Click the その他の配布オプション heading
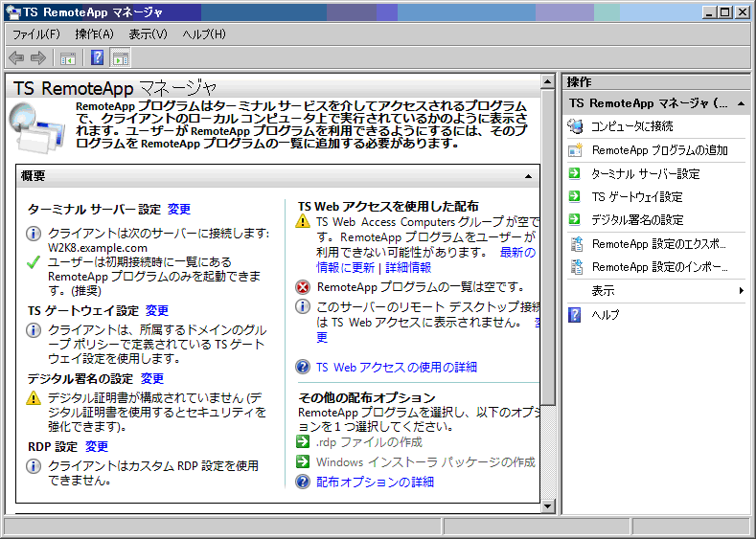This screenshot has height=539, width=756. click(x=367, y=398)
